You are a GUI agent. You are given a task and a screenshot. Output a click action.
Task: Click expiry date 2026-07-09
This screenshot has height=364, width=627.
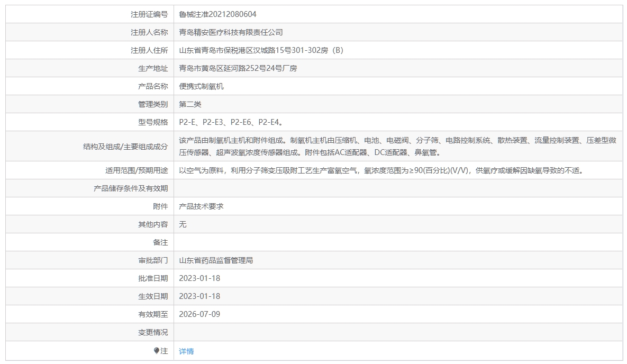click(199, 314)
